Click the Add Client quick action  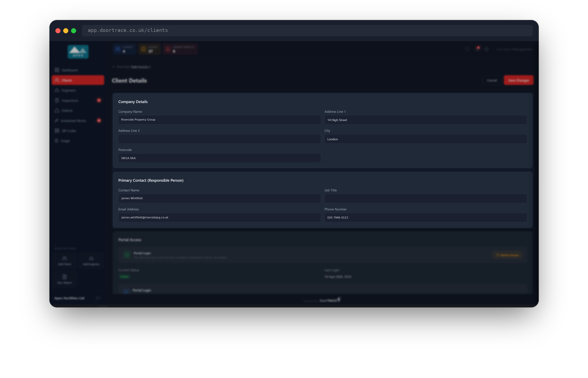coord(64,261)
